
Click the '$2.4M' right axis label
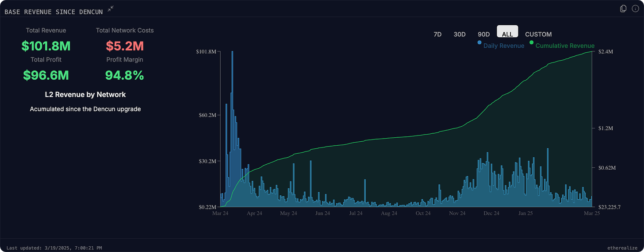[606, 52]
